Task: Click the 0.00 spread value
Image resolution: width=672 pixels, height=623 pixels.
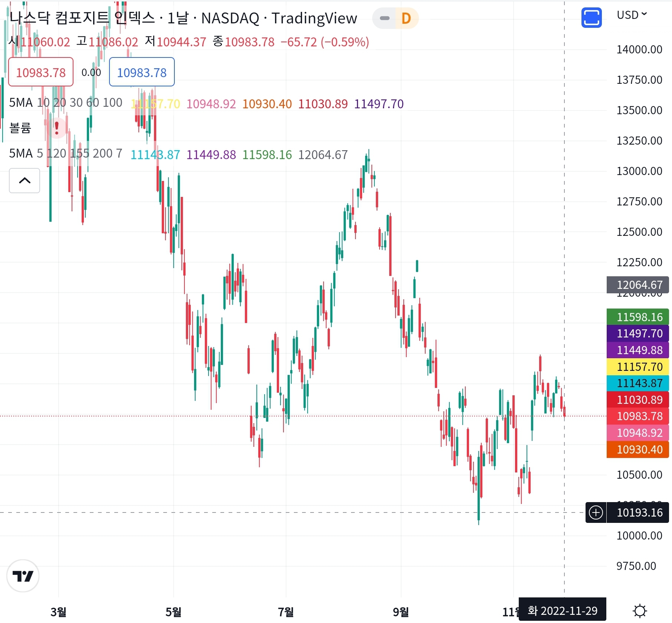Action: click(x=91, y=72)
